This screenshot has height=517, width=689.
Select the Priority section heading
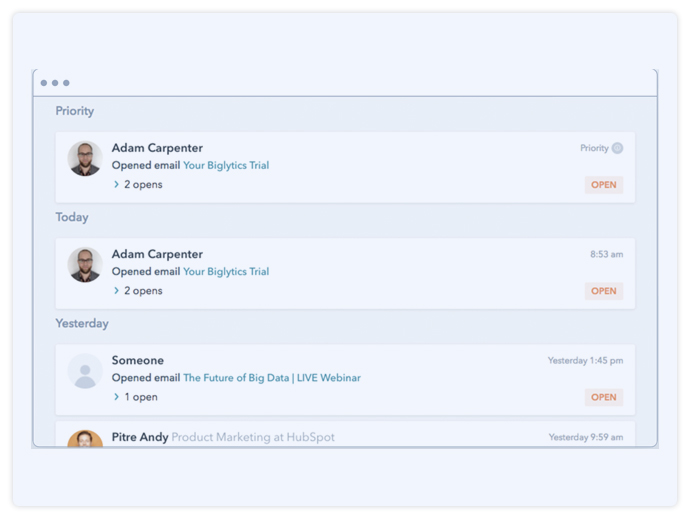(75, 111)
